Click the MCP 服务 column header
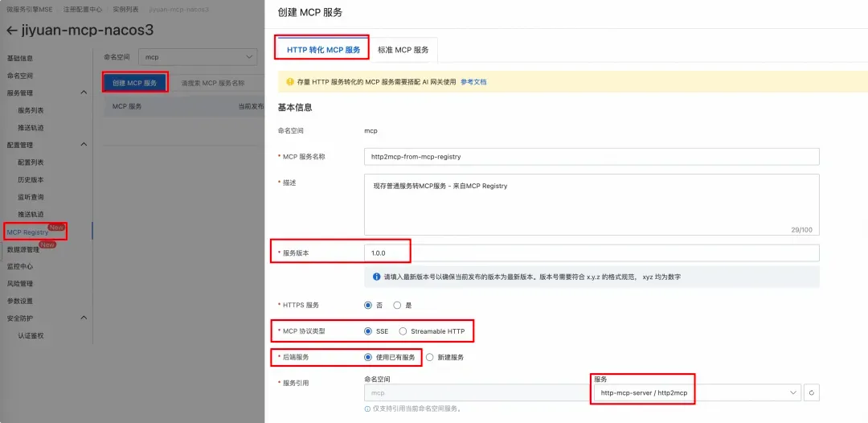 127,106
